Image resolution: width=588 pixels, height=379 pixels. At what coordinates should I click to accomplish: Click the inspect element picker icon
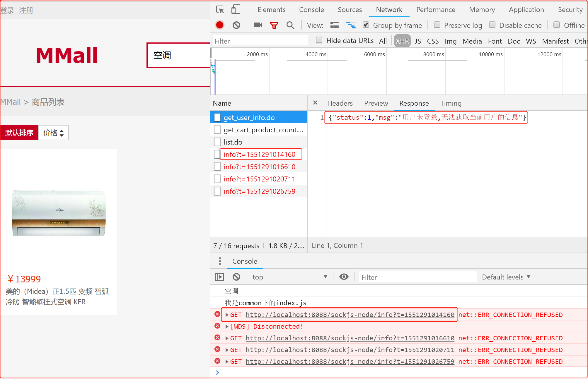220,10
